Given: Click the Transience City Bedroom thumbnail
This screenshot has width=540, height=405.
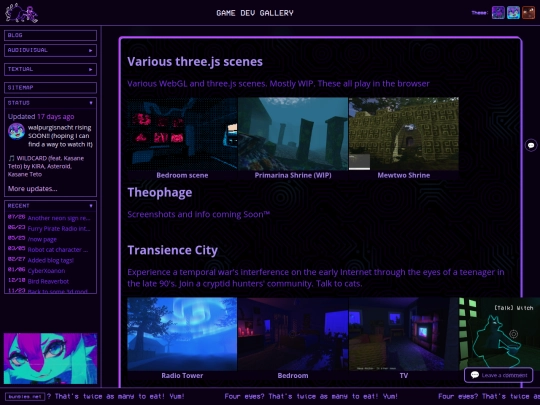Looking at the screenshot, I should (293, 334).
